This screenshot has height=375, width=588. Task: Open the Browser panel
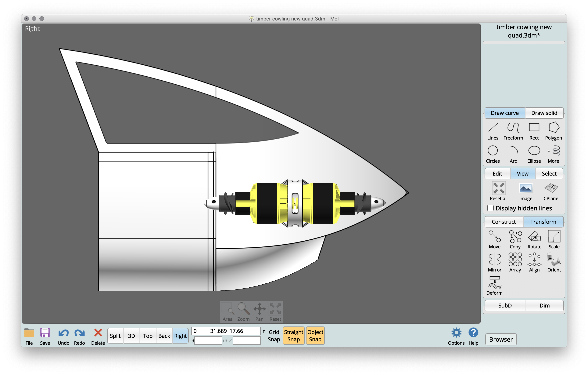click(x=501, y=339)
